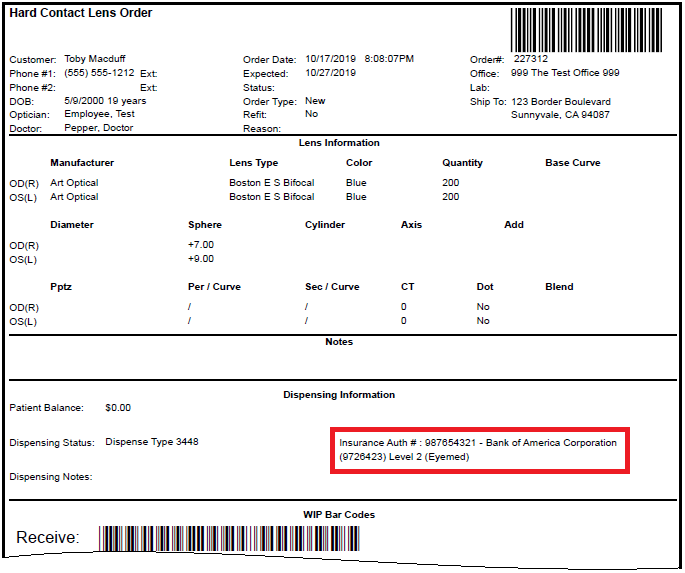
Task: Click the WIP Bar Codes heading
Action: 339,514
